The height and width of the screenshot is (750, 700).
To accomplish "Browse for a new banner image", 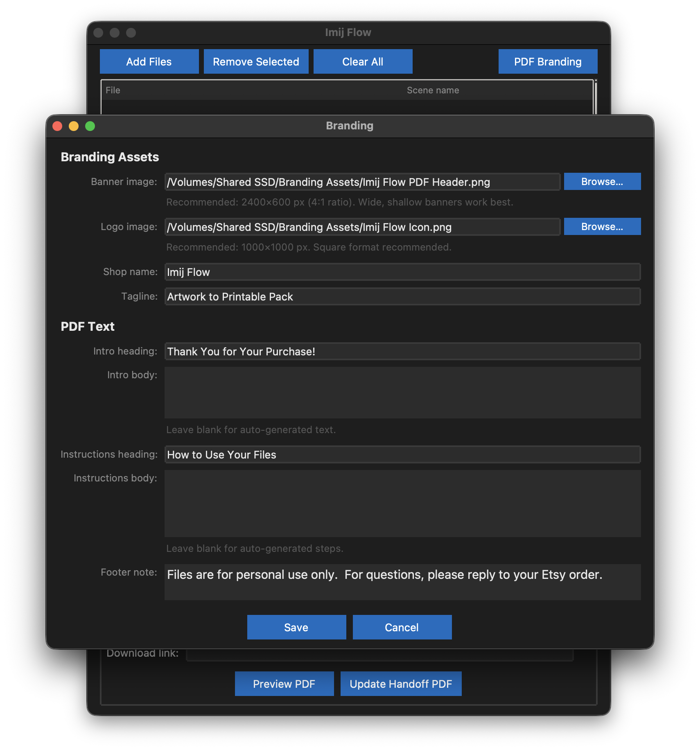I will (x=602, y=181).
